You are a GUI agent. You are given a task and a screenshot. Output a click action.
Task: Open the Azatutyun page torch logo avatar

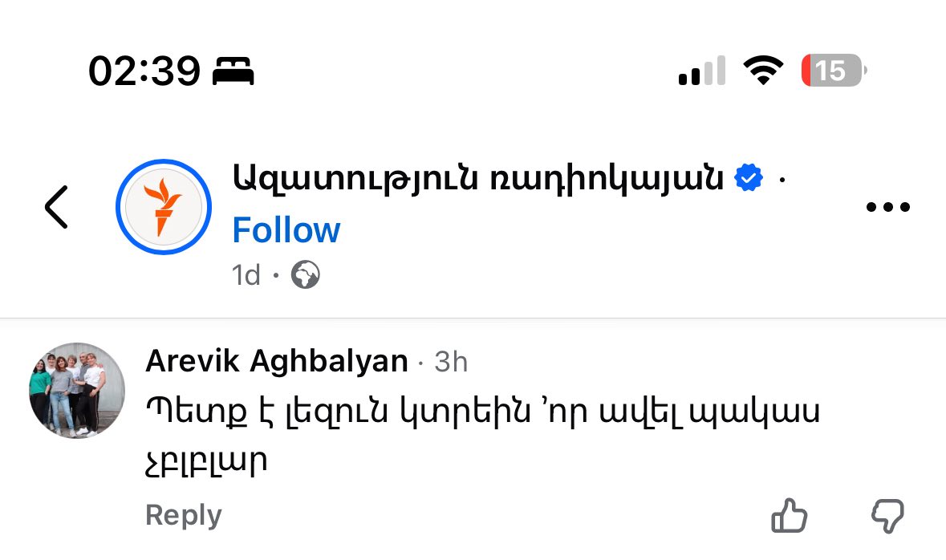[164, 207]
